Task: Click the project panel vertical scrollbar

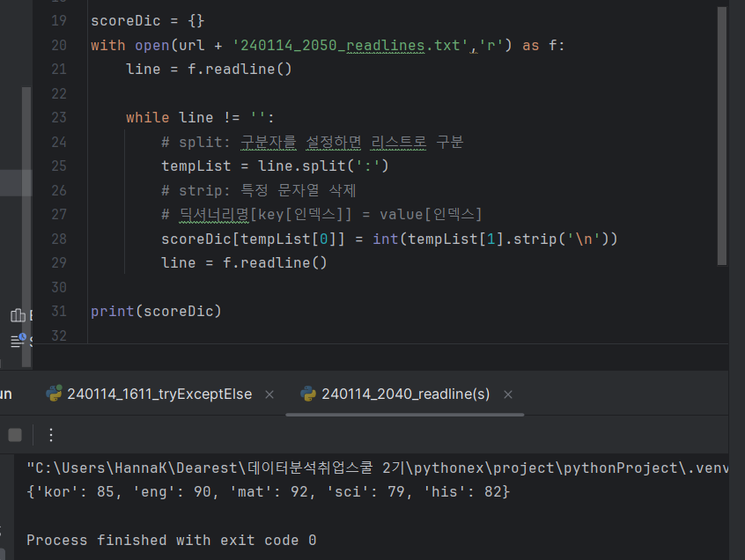Action: 26,227
